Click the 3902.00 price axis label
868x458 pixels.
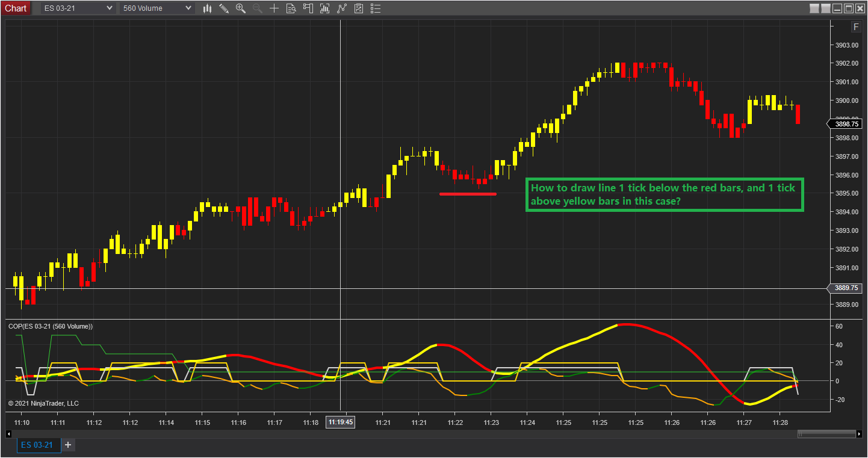pos(846,63)
